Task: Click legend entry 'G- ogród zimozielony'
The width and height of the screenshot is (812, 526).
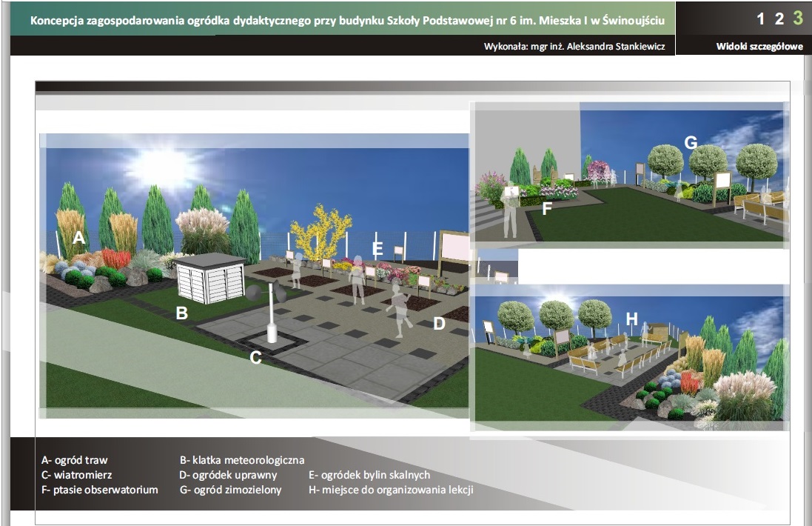Action: click(230, 490)
